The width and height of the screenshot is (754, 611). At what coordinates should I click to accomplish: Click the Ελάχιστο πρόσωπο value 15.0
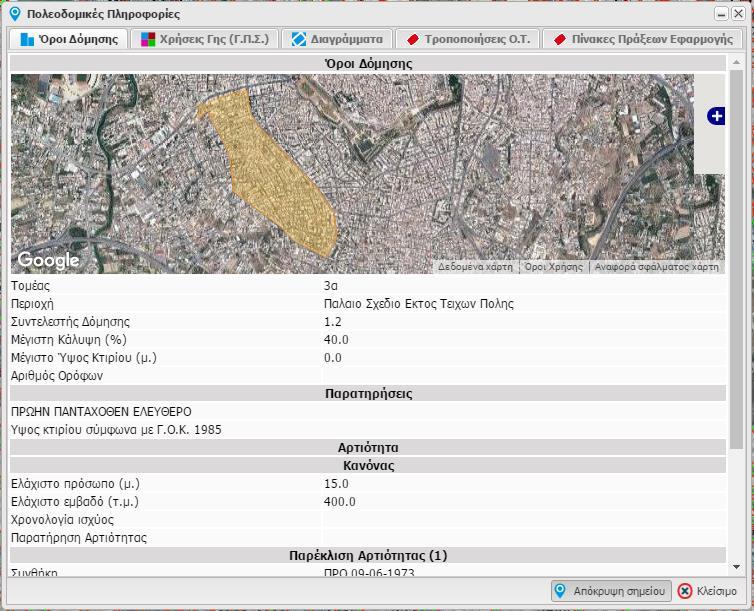(336, 484)
